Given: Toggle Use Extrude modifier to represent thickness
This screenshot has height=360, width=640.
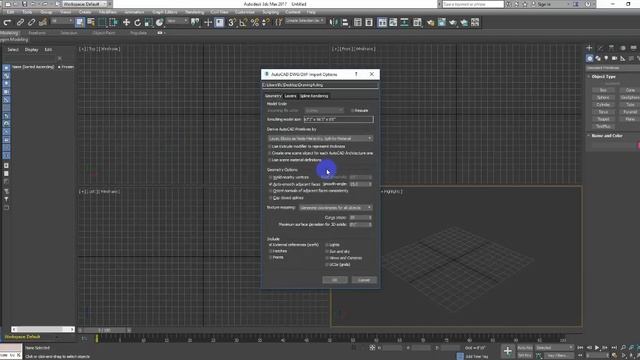Looking at the screenshot, I should click(269, 146).
